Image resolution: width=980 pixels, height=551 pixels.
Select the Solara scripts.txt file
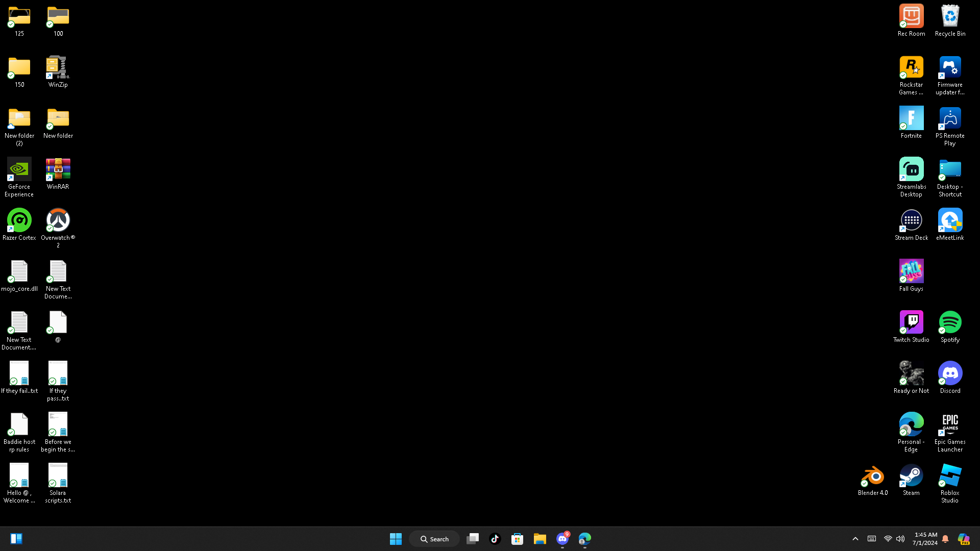pos(58,483)
